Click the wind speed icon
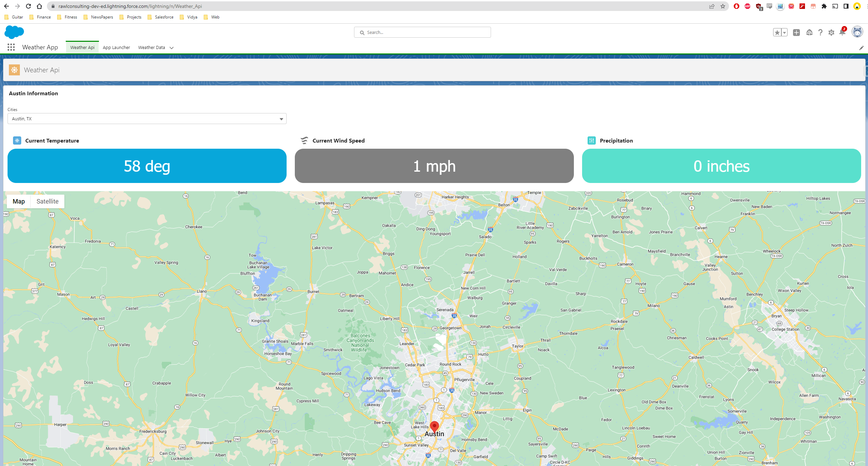This screenshot has width=868, height=466. 304,139
